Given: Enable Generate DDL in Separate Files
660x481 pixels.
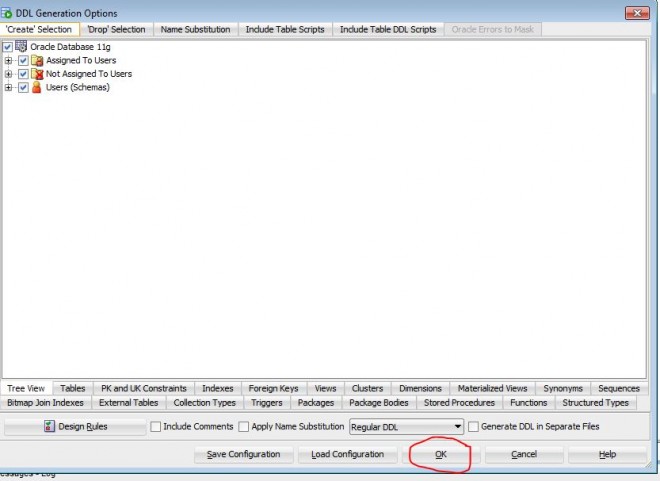Looking at the screenshot, I should point(474,427).
